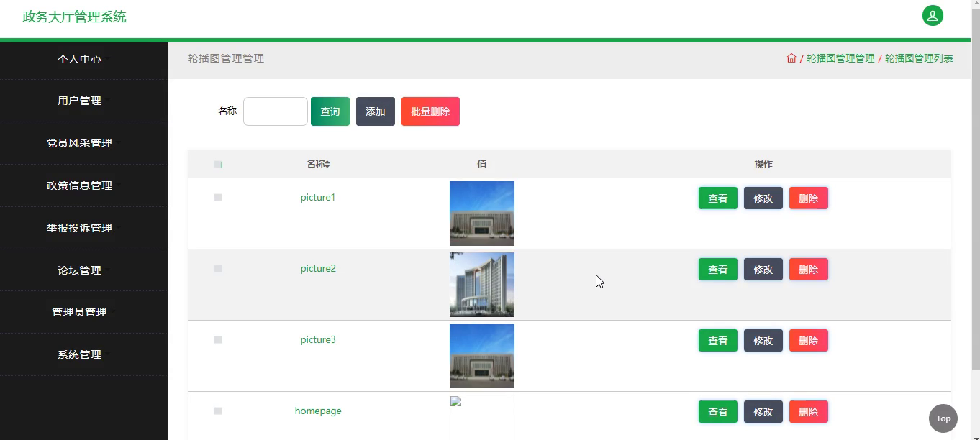
Task: Edit picture3 with 修改 button
Action: pyautogui.click(x=763, y=341)
